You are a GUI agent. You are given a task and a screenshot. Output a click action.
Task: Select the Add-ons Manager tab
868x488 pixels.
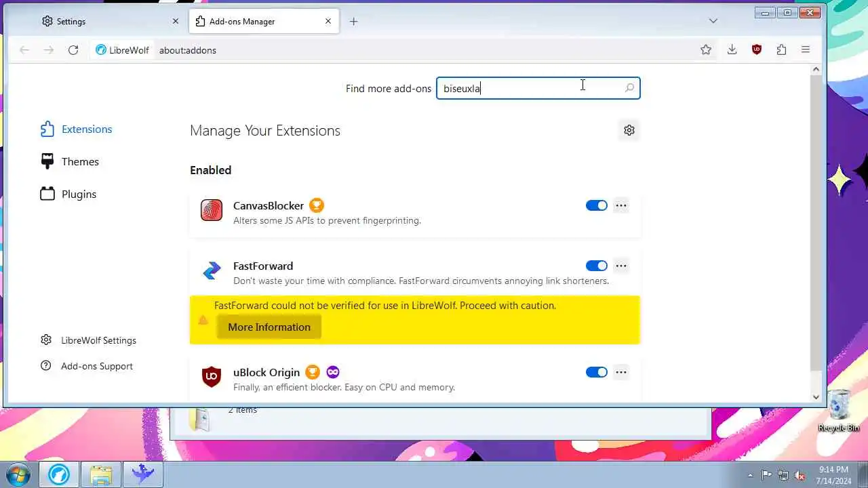pos(264,22)
